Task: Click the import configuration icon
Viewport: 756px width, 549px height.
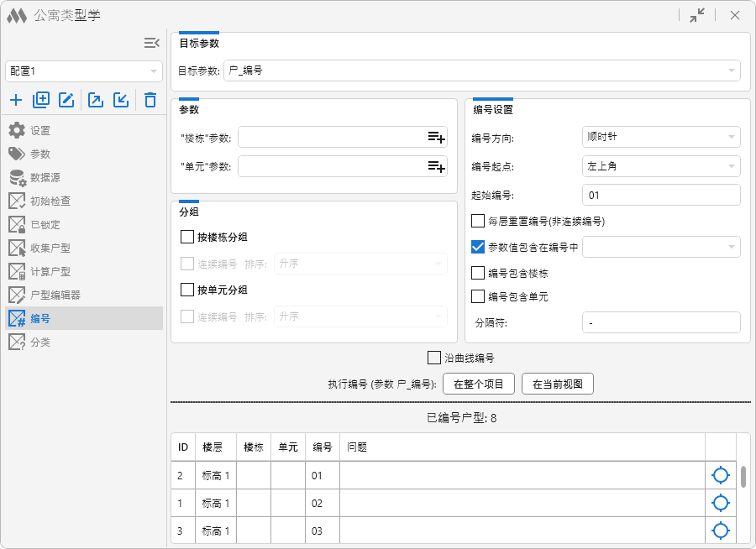Action: [x=121, y=101]
